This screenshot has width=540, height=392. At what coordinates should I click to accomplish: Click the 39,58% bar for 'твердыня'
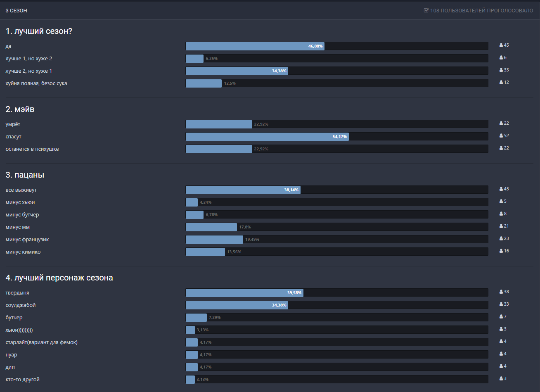(244, 293)
